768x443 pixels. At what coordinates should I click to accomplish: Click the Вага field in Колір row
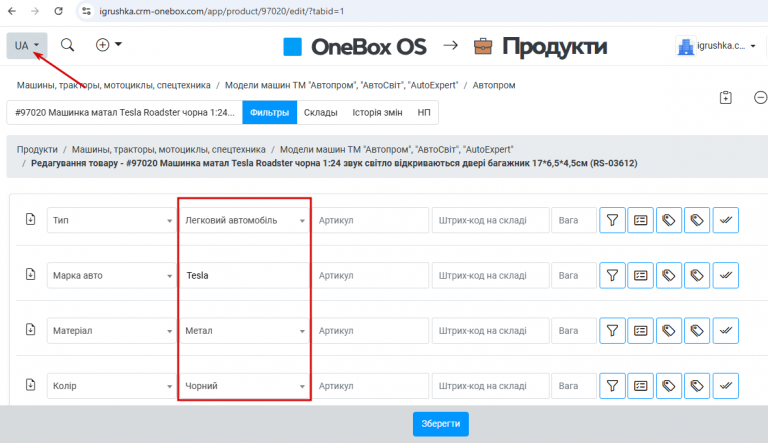tap(574, 386)
